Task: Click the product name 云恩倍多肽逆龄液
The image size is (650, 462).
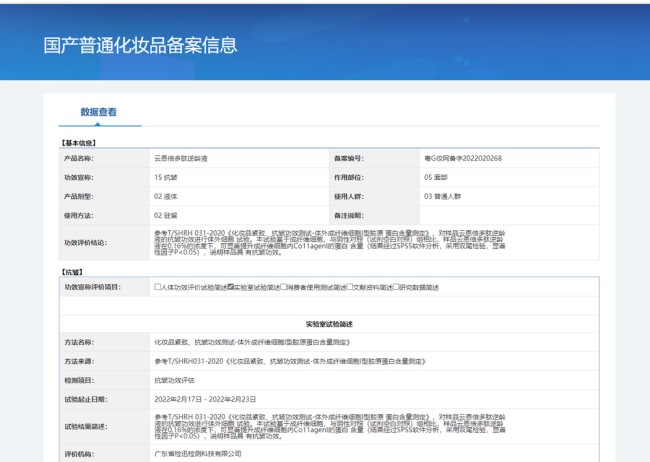Action: [180, 158]
